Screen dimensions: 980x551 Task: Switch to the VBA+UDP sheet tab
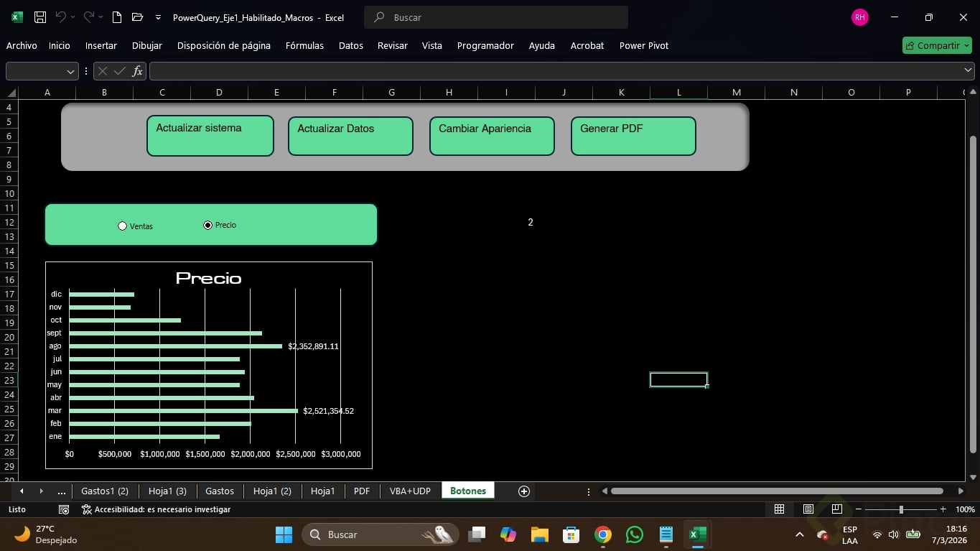(410, 491)
